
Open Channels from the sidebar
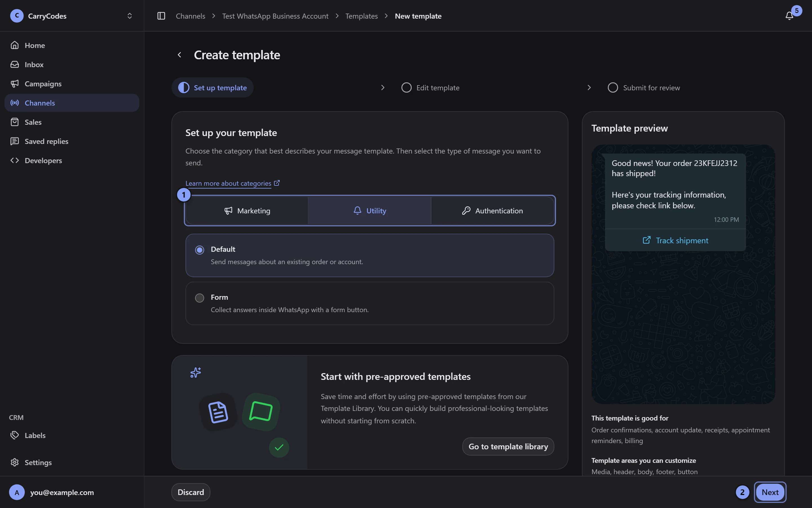point(72,103)
